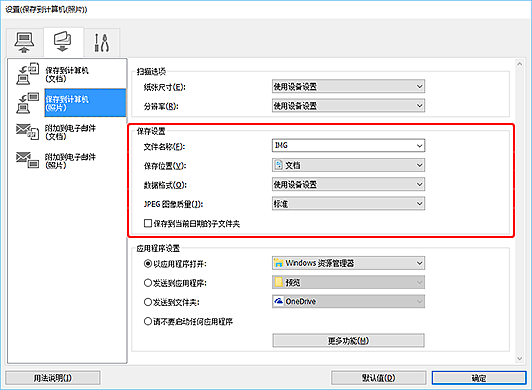Open the Windows 资源管理器 application dropdown
Image resolution: width=532 pixels, height=390 pixels.
[348, 263]
